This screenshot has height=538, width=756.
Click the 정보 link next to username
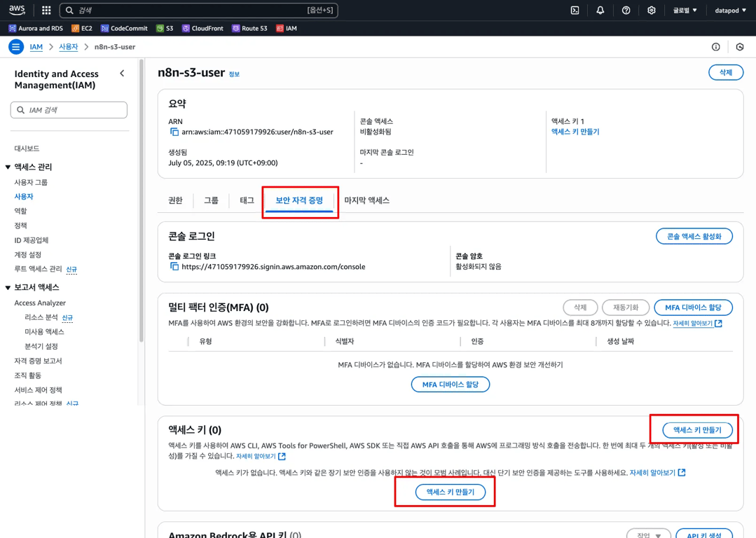click(x=234, y=74)
